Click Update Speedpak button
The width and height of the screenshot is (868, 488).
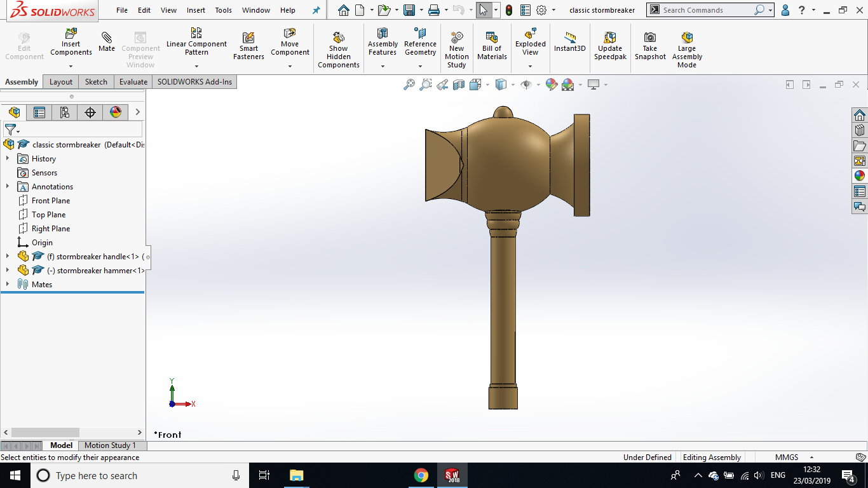click(610, 46)
